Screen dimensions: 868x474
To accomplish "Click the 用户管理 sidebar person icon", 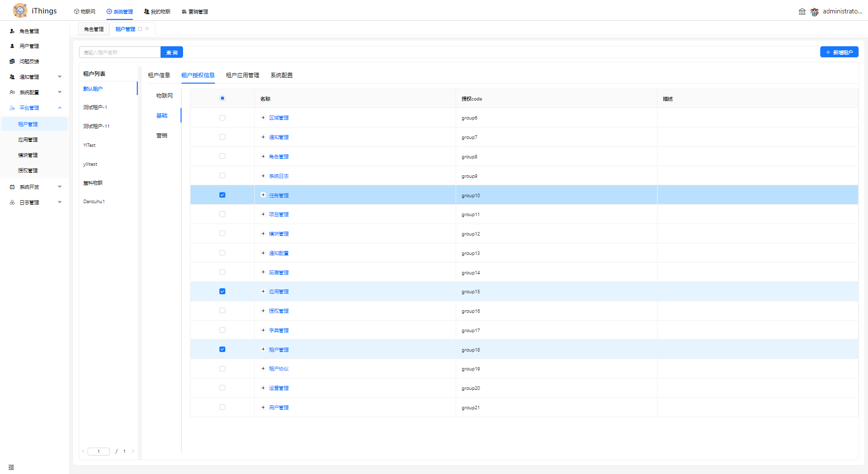I will (x=12, y=46).
